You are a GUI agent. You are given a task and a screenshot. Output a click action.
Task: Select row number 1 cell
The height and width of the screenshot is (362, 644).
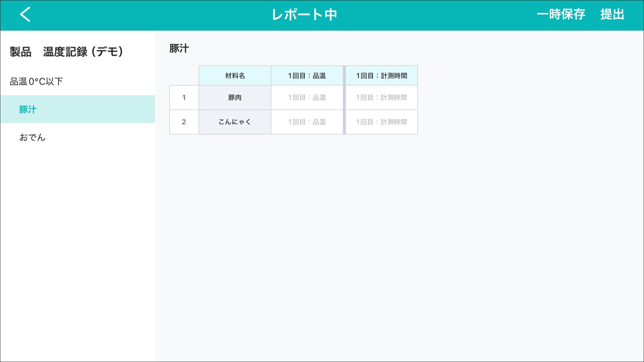tap(184, 98)
